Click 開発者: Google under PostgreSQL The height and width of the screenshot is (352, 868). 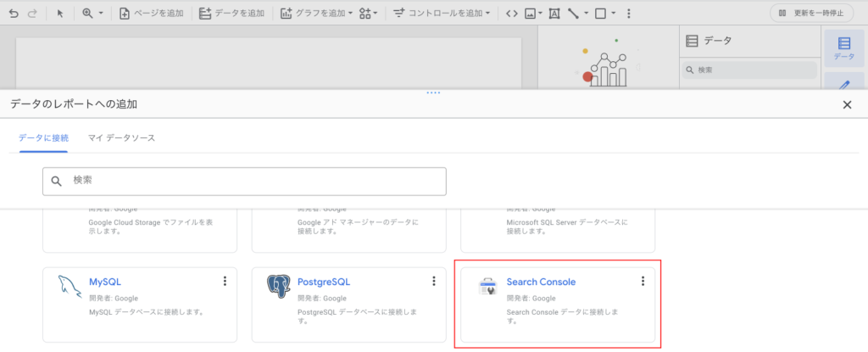click(x=322, y=299)
